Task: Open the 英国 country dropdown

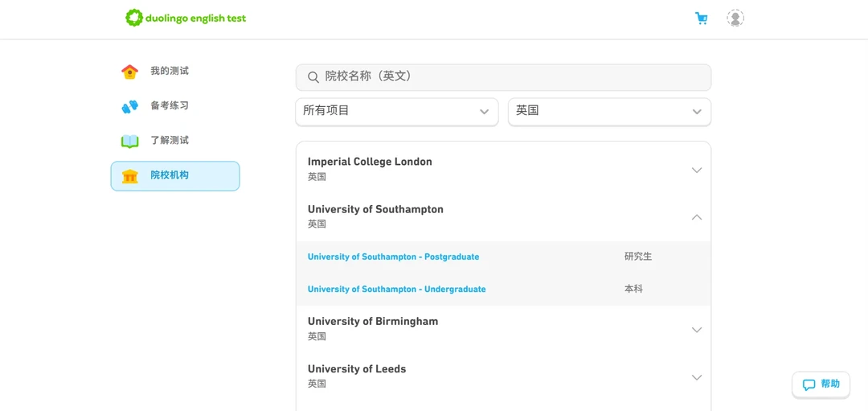Action: pyautogui.click(x=609, y=111)
